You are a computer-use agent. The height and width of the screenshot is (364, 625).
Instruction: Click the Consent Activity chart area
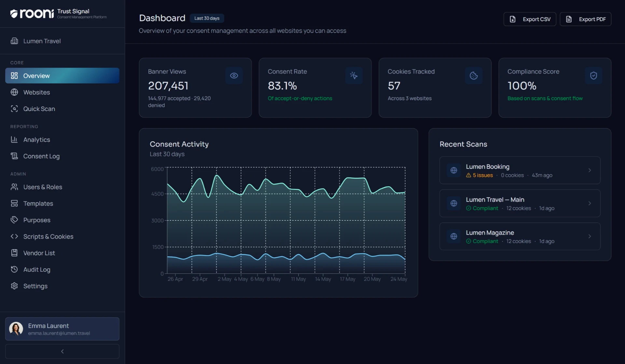tap(286, 220)
